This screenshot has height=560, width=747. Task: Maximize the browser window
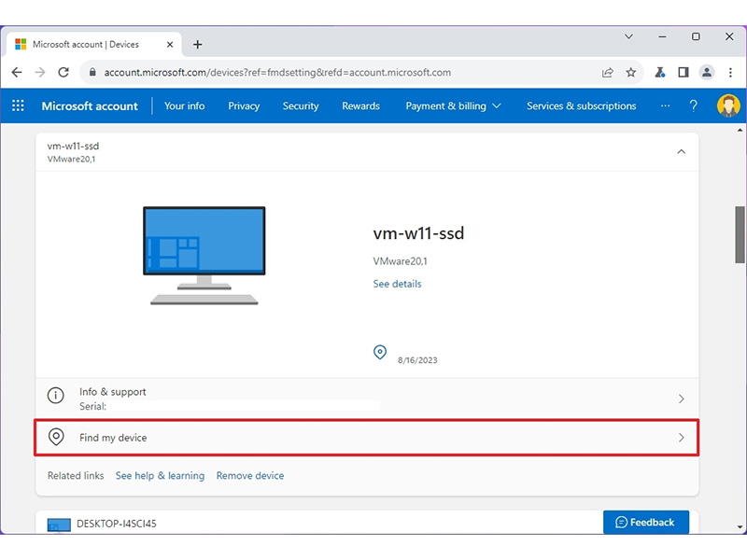tap(696, 36)
